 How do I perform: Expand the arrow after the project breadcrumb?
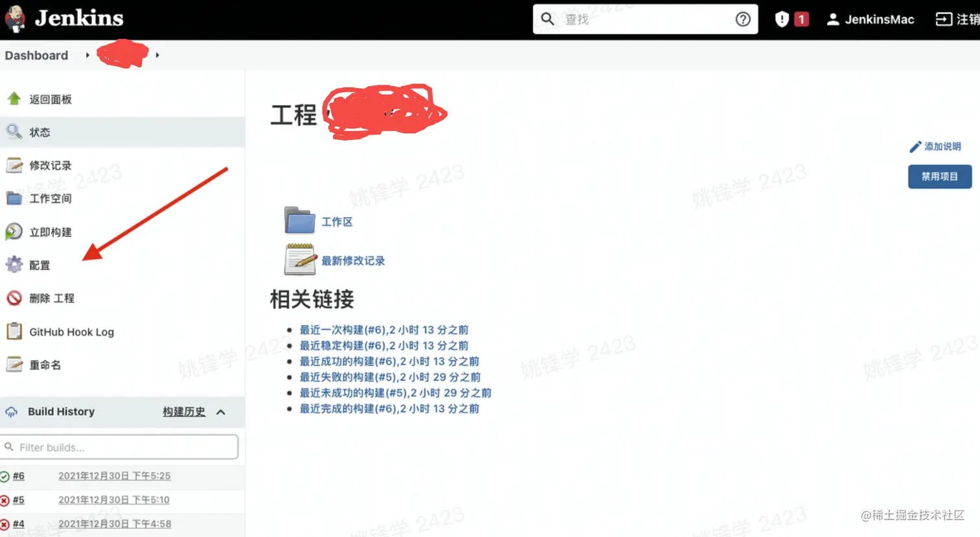(x=157, y=56)
